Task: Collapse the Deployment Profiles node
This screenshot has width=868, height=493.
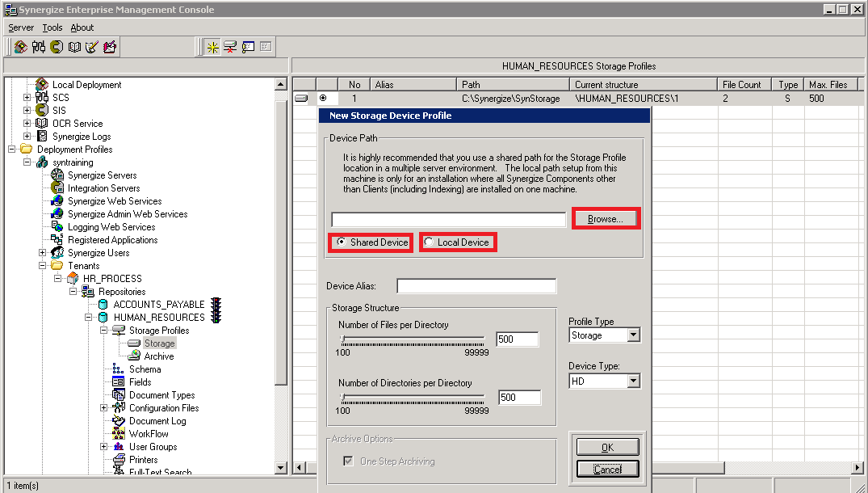Action: coord(11,149)
